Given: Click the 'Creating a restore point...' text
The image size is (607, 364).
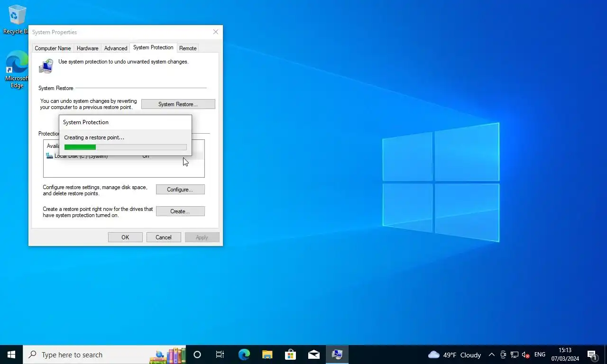Looking at the screenshot, I should coord(94,137).
